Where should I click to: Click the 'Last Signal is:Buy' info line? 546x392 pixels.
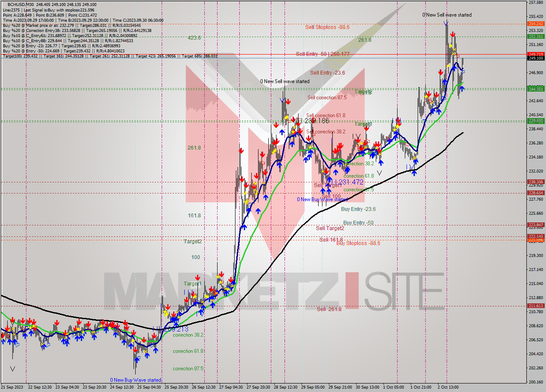click(x=49, y=10)
